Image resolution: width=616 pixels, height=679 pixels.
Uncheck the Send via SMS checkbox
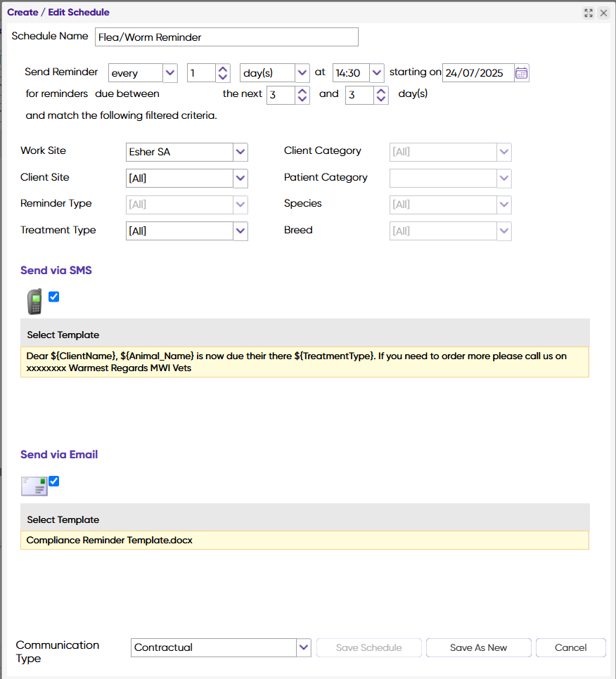click(53, 297)
